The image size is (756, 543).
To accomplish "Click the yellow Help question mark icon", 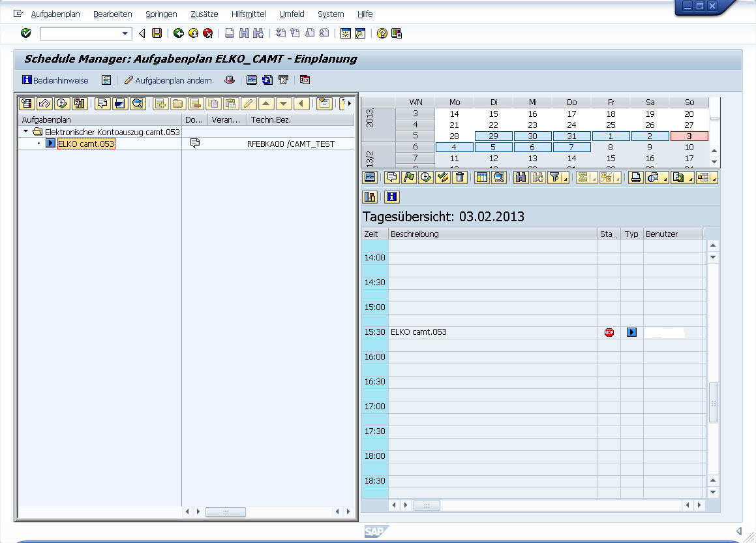I will point(382,33).
